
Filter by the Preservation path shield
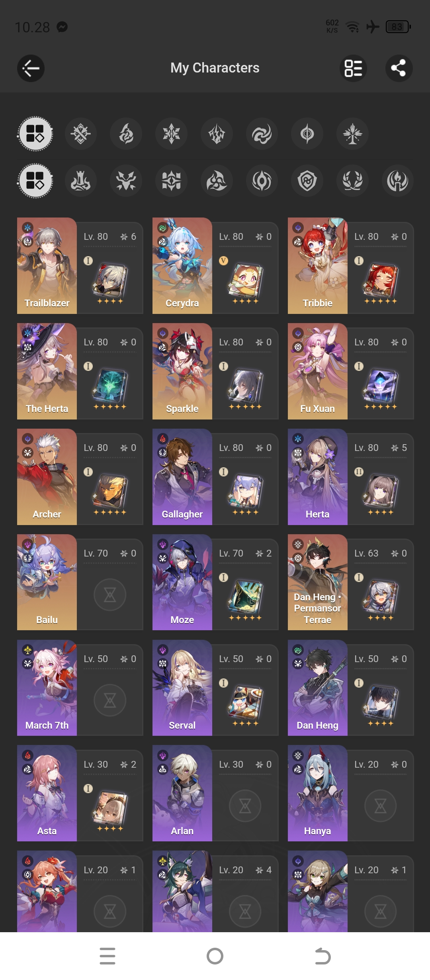[307, 181]
